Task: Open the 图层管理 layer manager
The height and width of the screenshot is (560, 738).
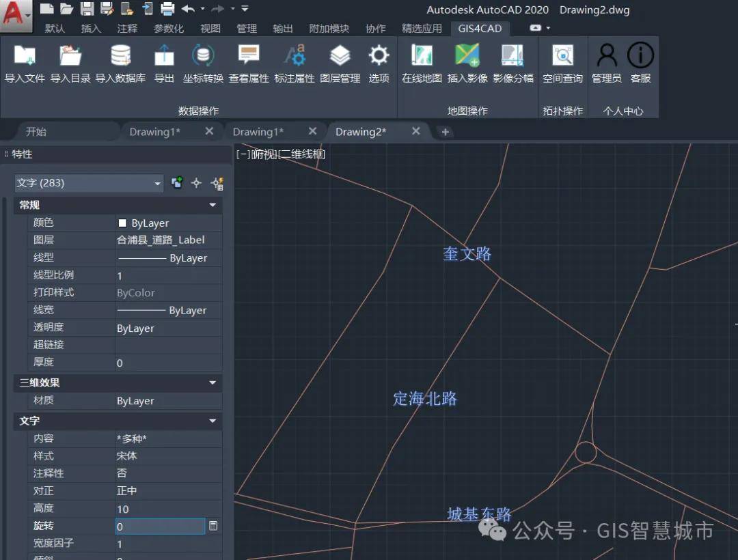Action: point(340,56)
